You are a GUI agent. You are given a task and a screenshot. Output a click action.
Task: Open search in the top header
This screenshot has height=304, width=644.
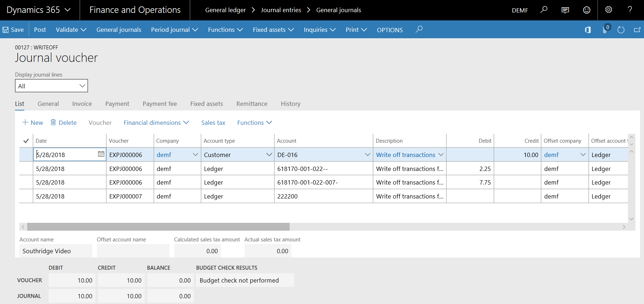(x=544, y=10)
